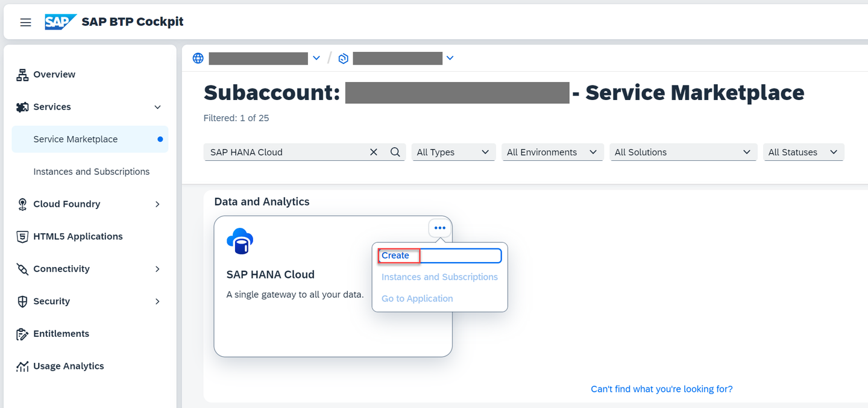This screenshot has height=408, width=868.
Task: Click the Overview sidebar icon
Action: 22,75
